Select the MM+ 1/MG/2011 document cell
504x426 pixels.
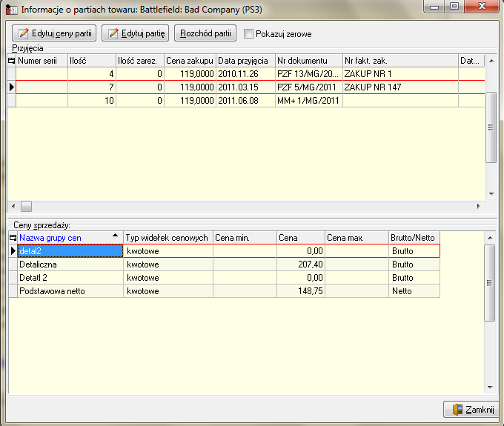click(309, 101)
